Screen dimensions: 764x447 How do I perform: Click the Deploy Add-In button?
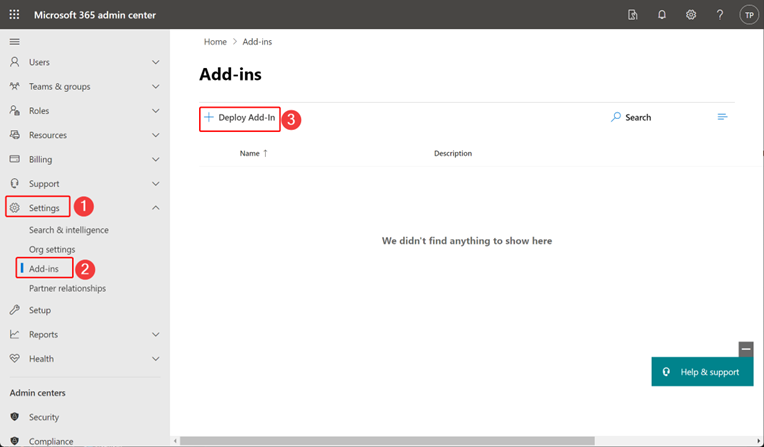[x=240, y=117]
